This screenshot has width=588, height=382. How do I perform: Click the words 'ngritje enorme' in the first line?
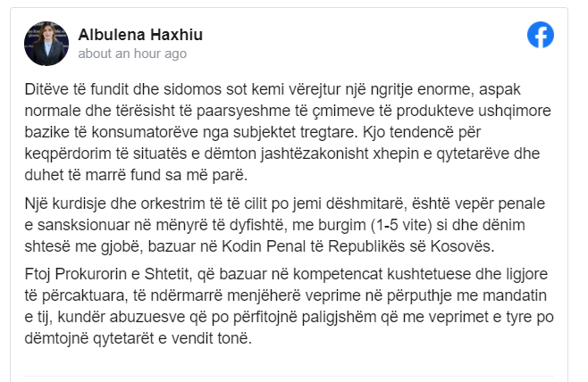(x=423, y=89)
